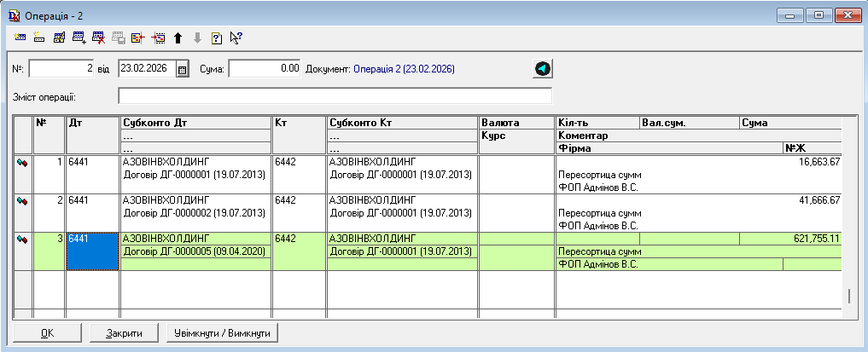Activate the What's This help cursor icon
The height and width of the screenshot is (352, 868).
[236, 38]
